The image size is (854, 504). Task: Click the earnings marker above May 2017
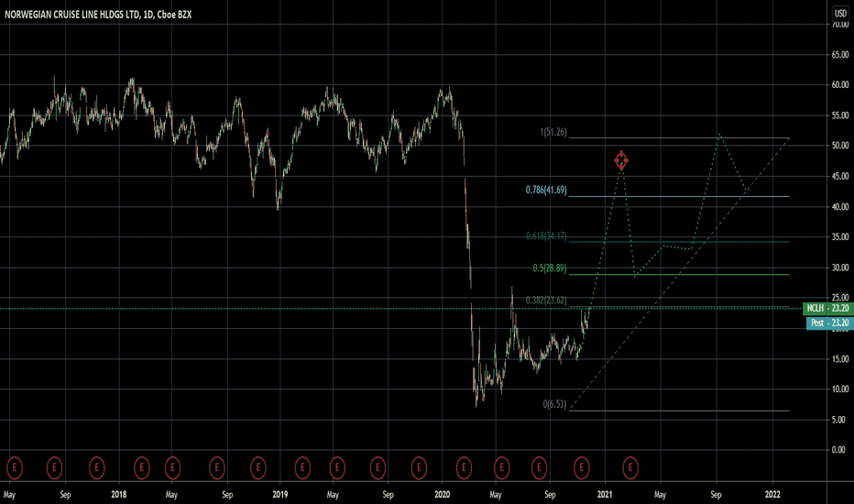[x=15, y=467]
